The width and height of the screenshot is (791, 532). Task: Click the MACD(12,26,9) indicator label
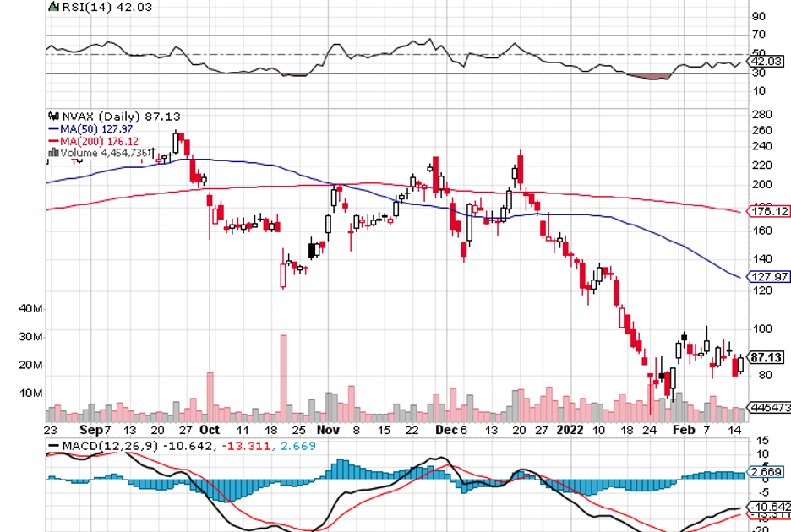click(x=110, y=446)
